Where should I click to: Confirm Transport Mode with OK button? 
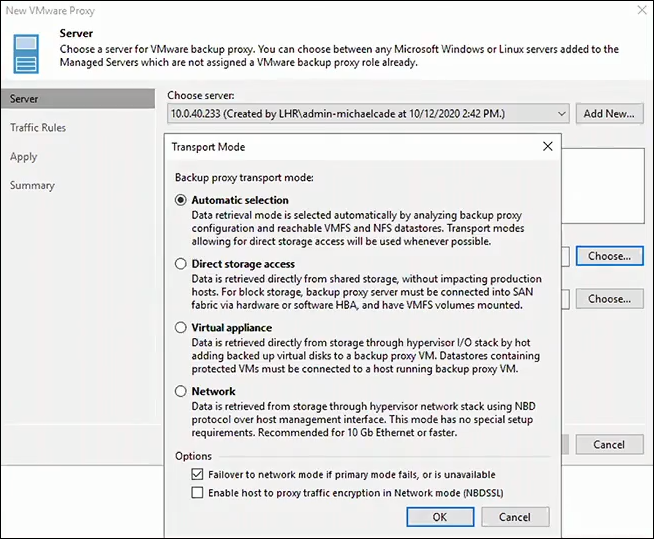pyautogui.click(x=440, y=517)
